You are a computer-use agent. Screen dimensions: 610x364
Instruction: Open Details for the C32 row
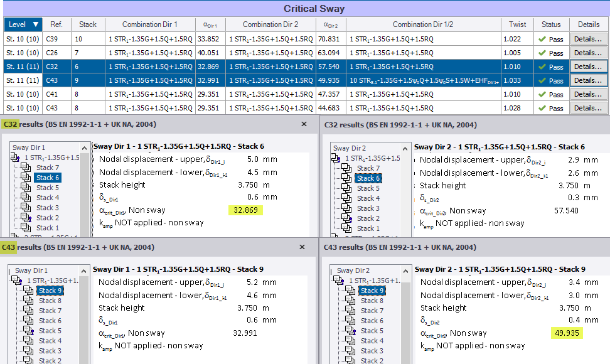pyautogui.click(x=589, y=67)
